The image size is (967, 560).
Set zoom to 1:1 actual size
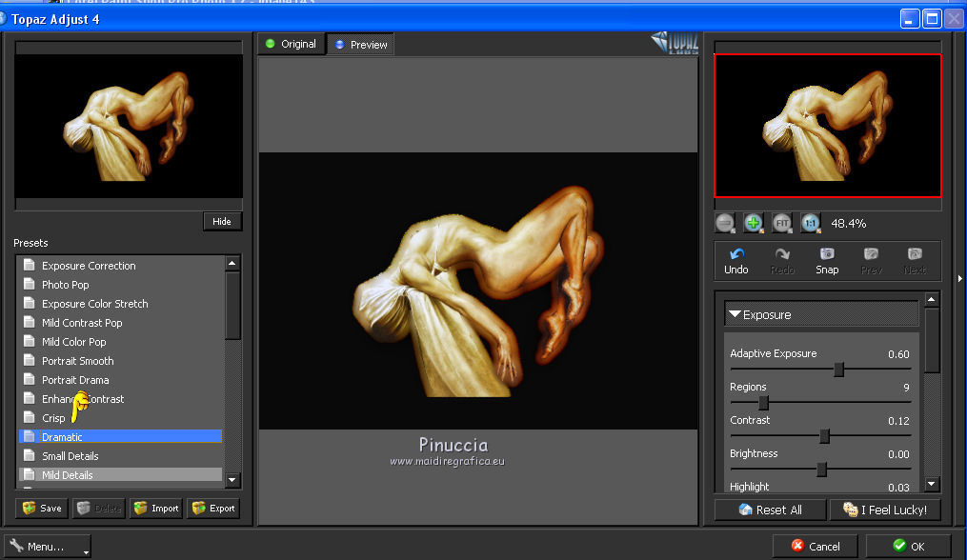pos(811,223)
